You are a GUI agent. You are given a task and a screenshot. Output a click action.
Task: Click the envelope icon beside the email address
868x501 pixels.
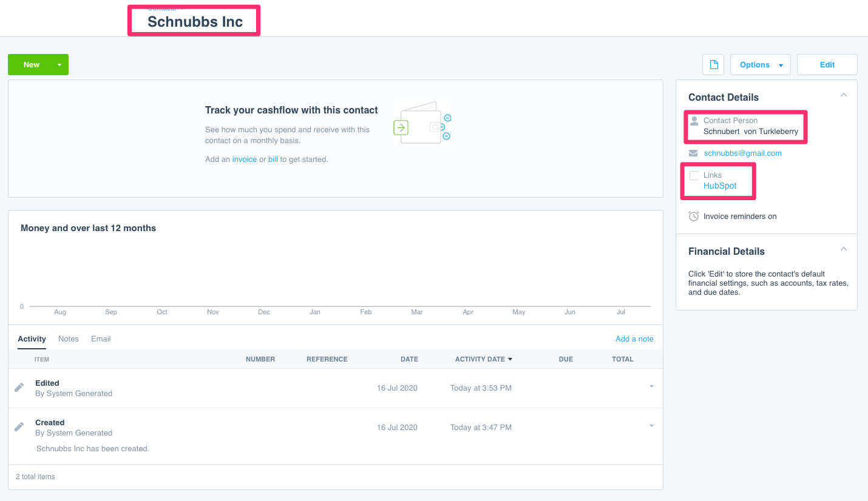pyautogui.click(x=694, y=153)
